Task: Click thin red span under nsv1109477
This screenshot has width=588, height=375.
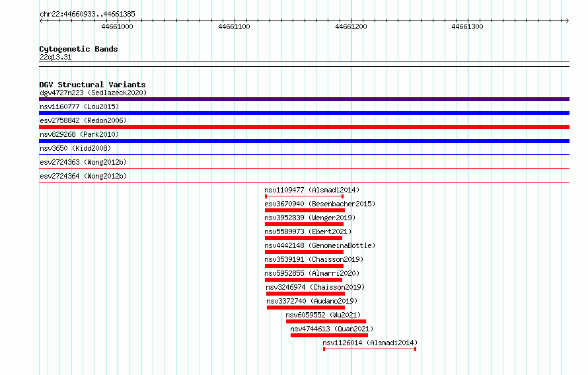Action: [304, 196]
